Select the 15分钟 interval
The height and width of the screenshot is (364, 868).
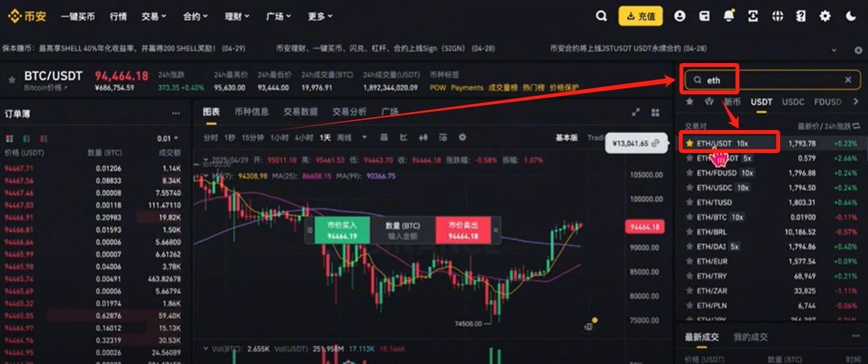[x=253, y=137]
